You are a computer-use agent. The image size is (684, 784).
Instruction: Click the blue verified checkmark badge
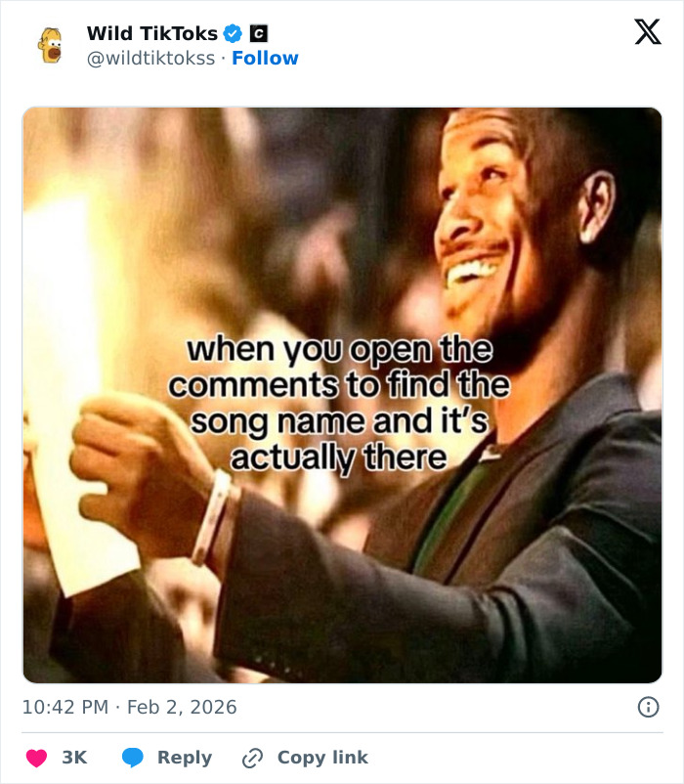231,32
